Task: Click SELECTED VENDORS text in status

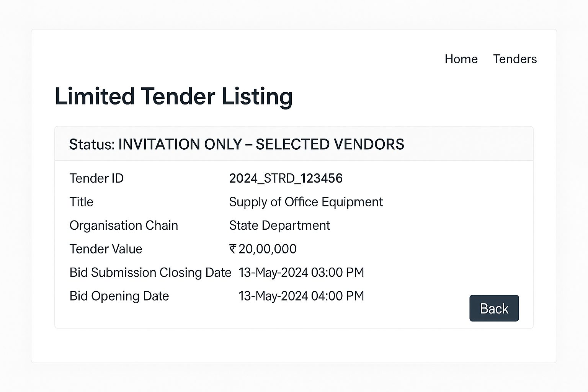Action: pos(330,144)
